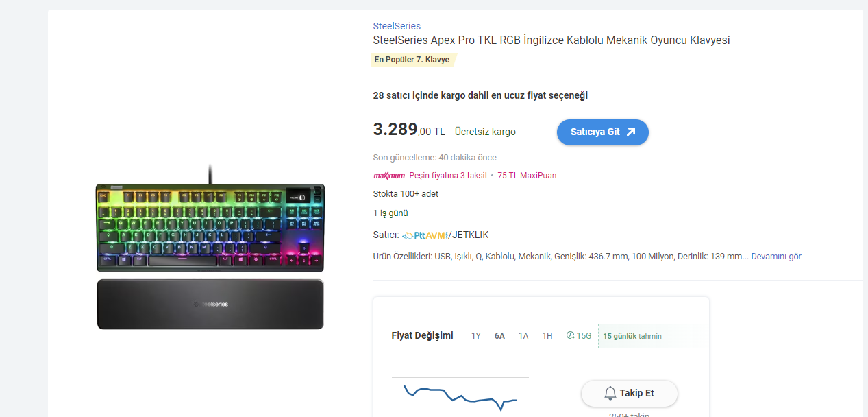
Task: Select the 6A price range tab
Action: click(x=499, y=336)
